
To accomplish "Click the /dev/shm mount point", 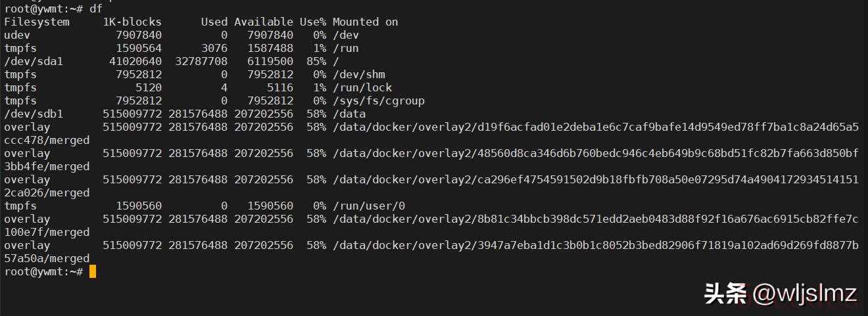I will 359,74.
